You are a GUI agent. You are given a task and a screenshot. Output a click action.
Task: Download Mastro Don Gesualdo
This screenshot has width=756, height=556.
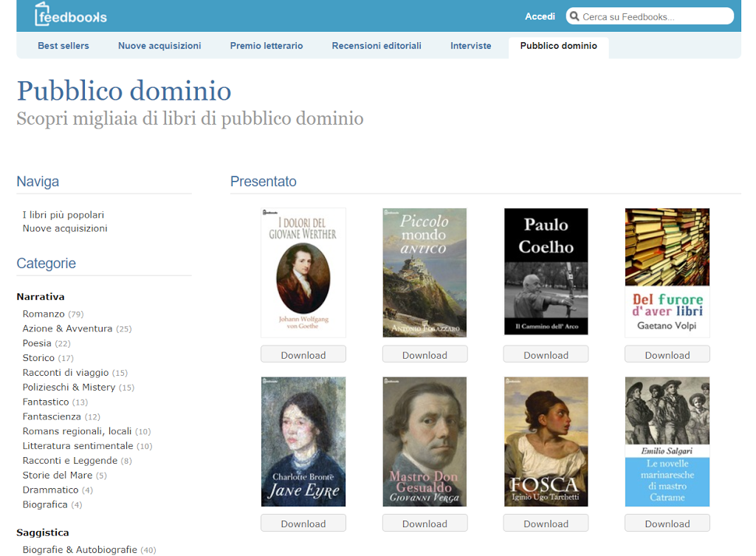[x=425, y=524]
